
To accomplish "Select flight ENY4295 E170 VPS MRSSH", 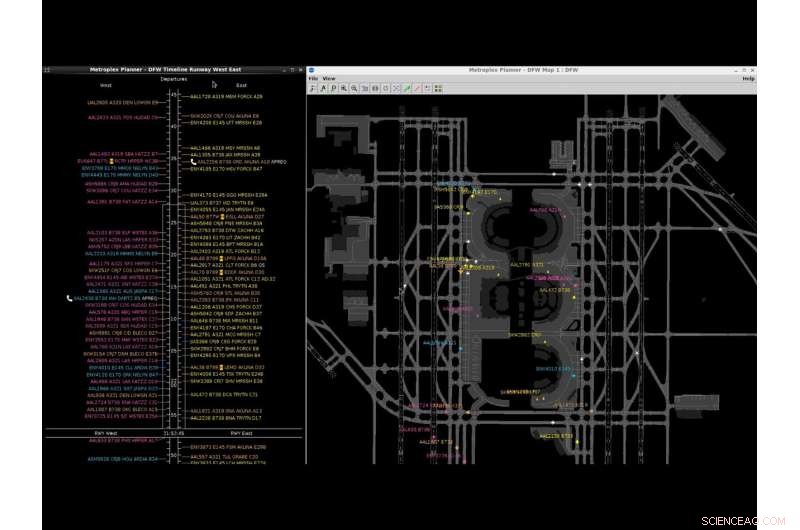I will [x=225, y=356].
